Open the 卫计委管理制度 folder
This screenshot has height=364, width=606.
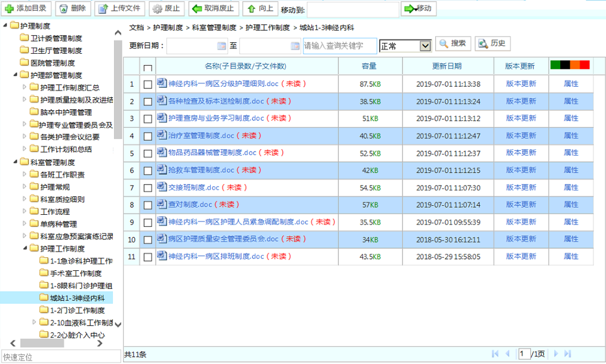click(56, 38)
